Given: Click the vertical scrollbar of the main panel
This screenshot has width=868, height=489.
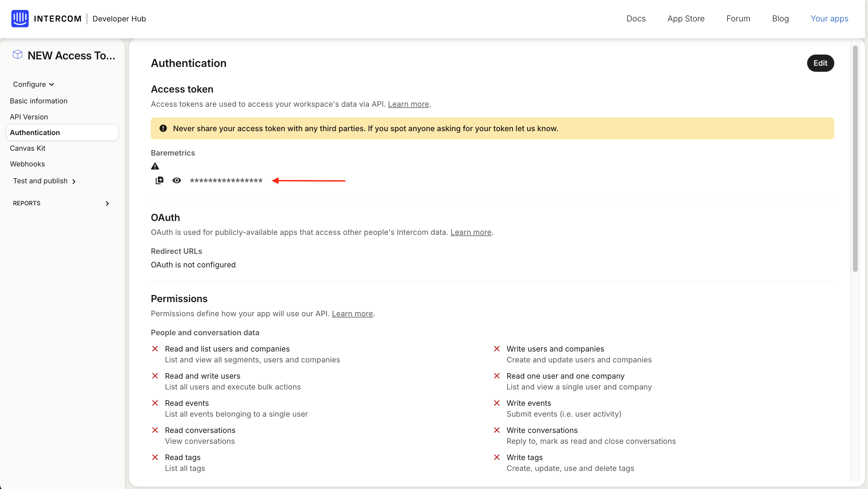Looking at the screenshot, I should coord(855,158).
